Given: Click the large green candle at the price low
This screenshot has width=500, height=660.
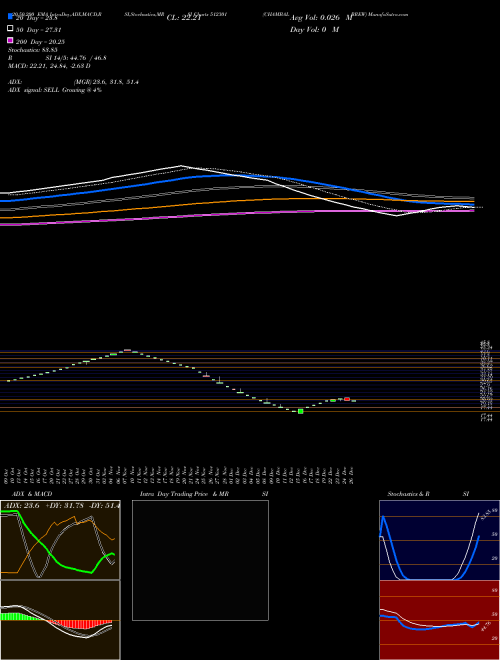Looking at the screenshot, I should (x=301, y=411).
